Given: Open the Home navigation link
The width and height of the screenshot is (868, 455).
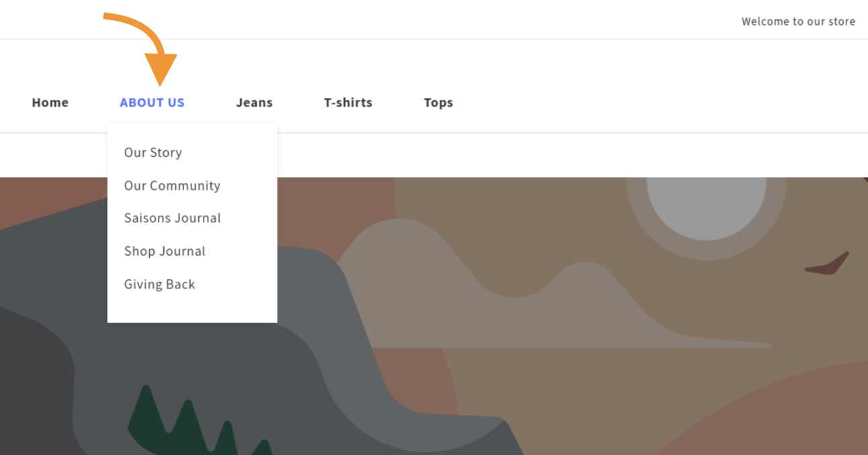Looking at the screenshot, I should point(50,103).
